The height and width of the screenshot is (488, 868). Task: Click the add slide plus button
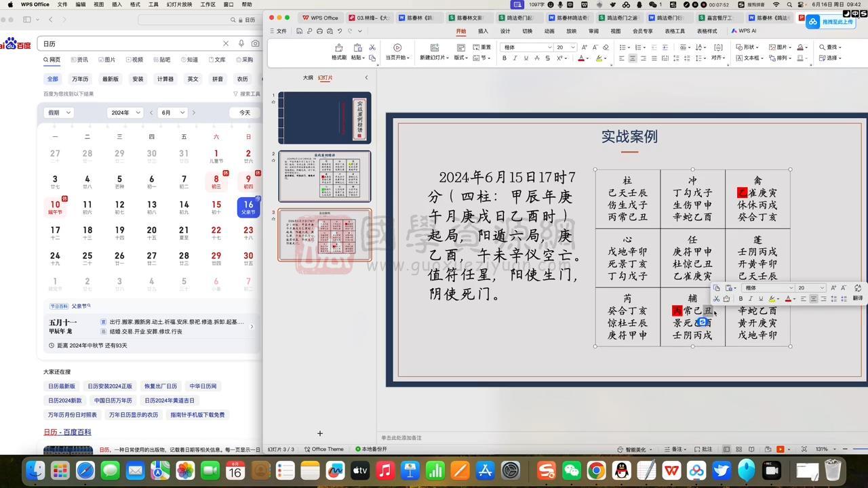tap(320, 434)
